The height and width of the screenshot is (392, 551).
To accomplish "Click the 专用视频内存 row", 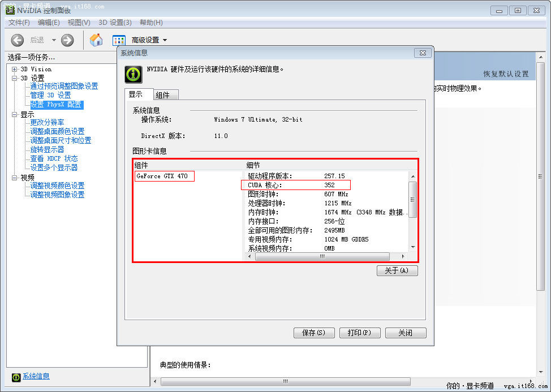I will (x=328, y=240).
